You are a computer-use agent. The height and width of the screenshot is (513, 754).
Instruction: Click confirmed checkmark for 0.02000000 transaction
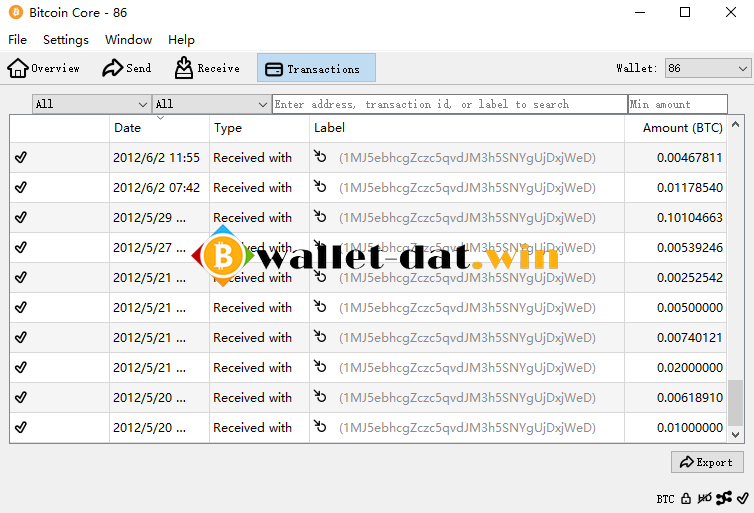click(21, 367)
